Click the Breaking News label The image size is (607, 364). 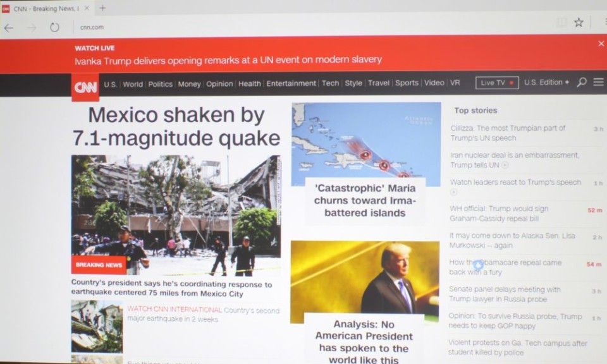[x=99, y=265]
